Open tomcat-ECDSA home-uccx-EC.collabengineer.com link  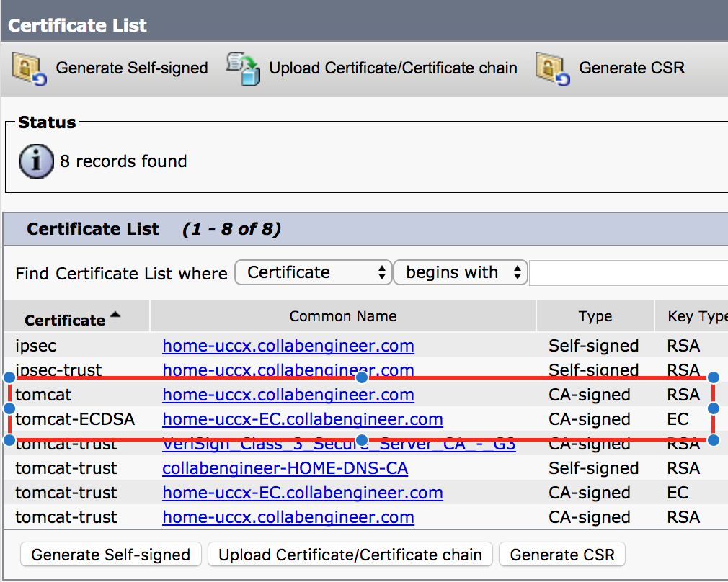[x=303, y=419]
